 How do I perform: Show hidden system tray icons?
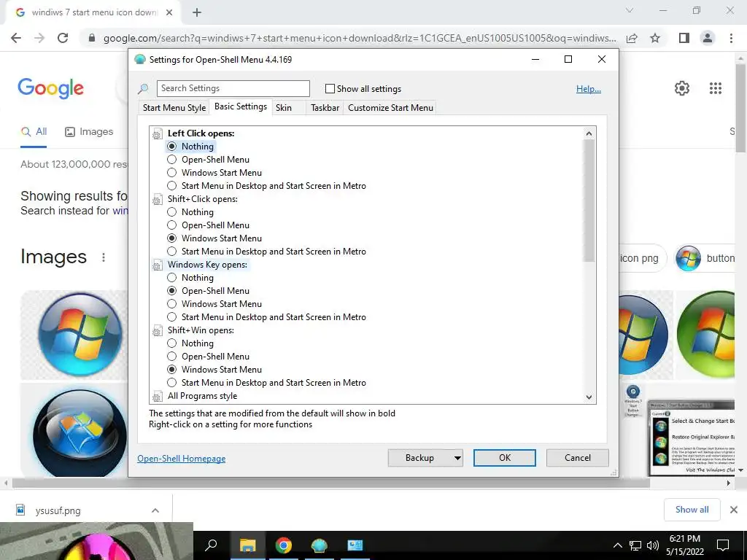click(x=617, y=545)
